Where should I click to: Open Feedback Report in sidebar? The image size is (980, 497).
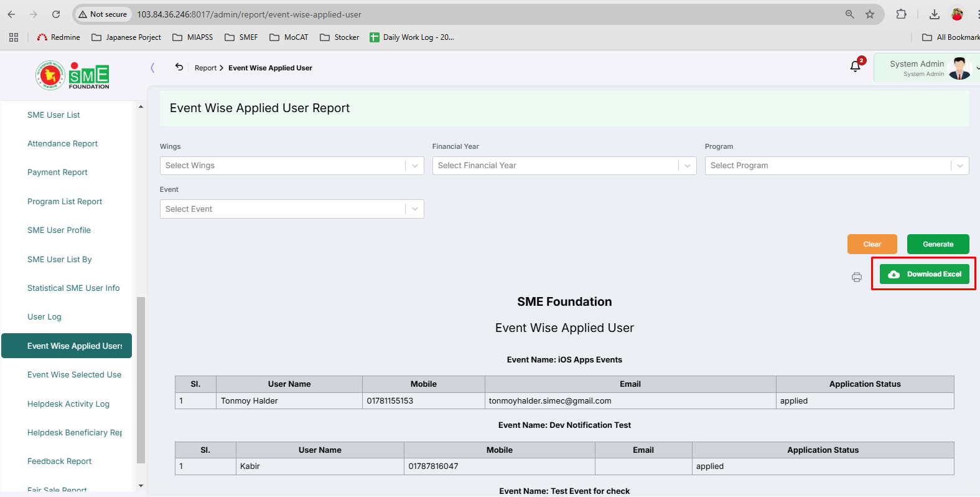tap(59, 462)
